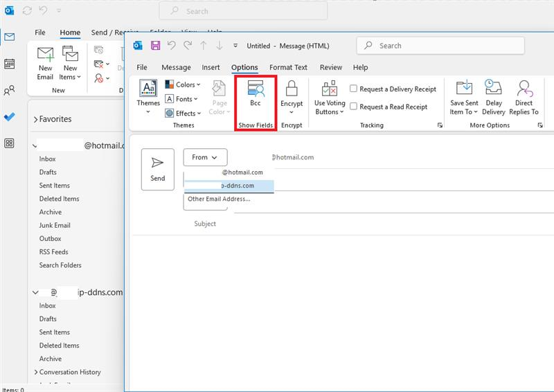Click New Email in main Outlook window
This screenshot has height=392, width=554.
point(45,64)
